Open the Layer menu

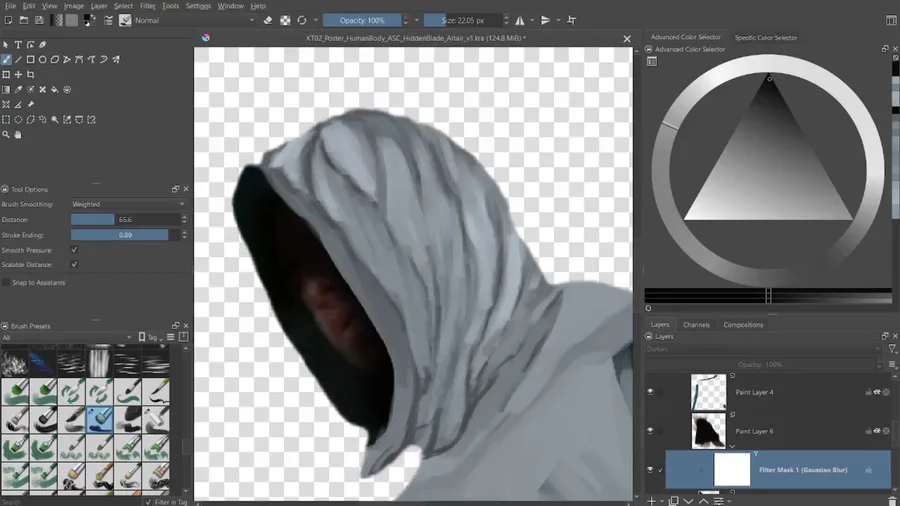coord(99,6)
